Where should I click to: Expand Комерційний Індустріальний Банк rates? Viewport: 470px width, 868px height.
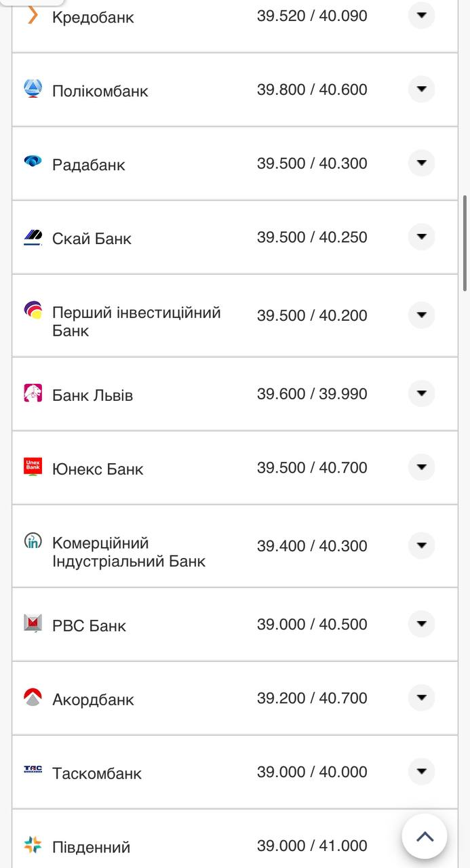coord(421,545)
